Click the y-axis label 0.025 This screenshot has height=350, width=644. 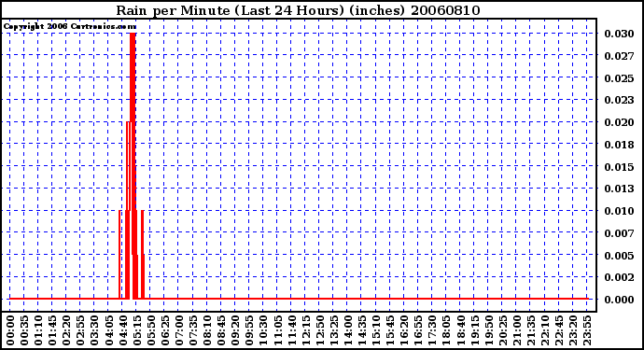tap(619, 78)
